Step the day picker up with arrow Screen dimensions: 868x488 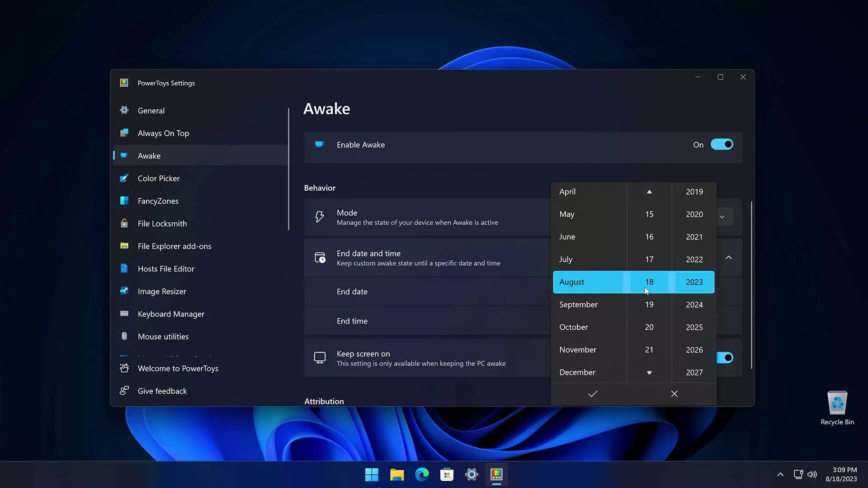pos(649,192)
